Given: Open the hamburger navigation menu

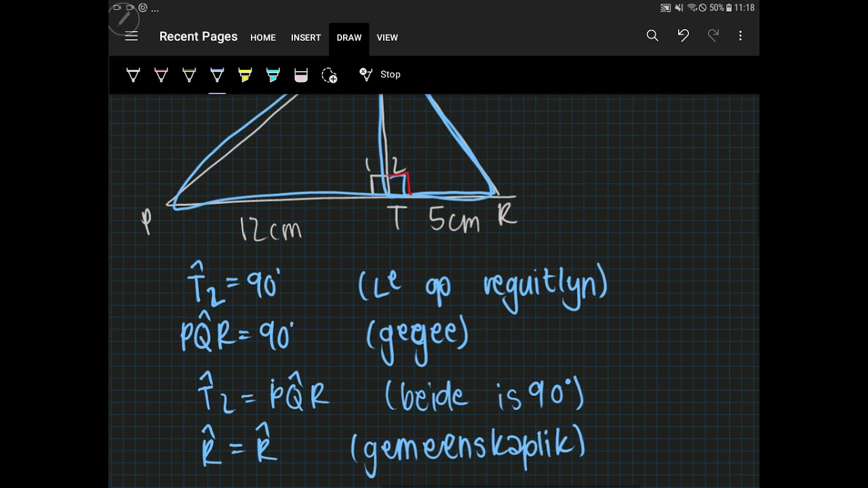Looking at the screenshot, I should pyautogui.click(x=132, y=37).
